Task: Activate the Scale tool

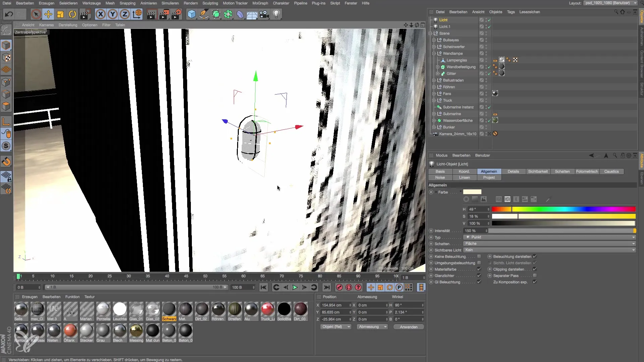Action: (x=60, y=14)
